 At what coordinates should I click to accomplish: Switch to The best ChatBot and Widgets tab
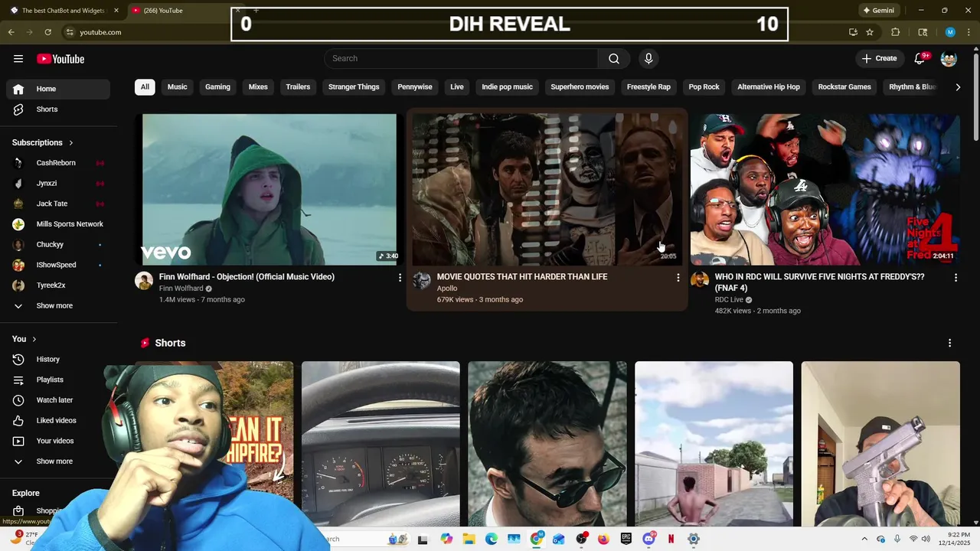pyautogui.click(x=64, y=11)
